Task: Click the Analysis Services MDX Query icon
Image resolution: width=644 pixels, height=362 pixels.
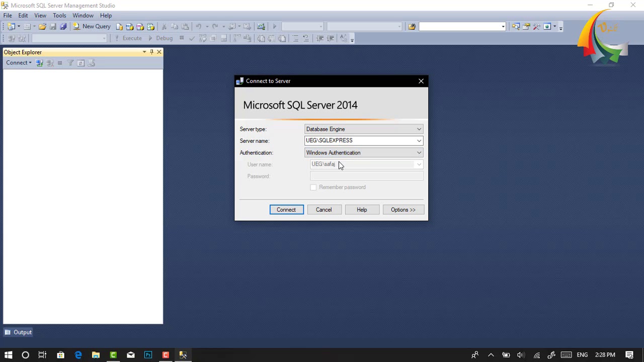Action: coord(129,27)
